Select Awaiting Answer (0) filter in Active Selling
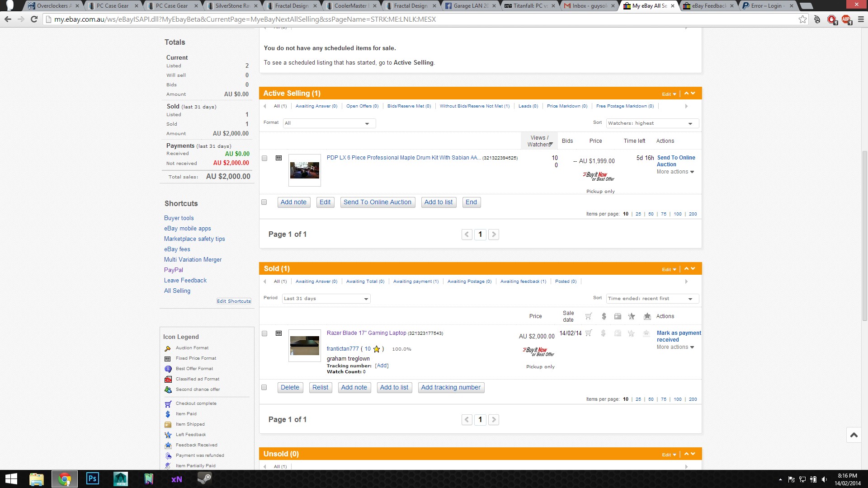 click(x=316, y=106)
